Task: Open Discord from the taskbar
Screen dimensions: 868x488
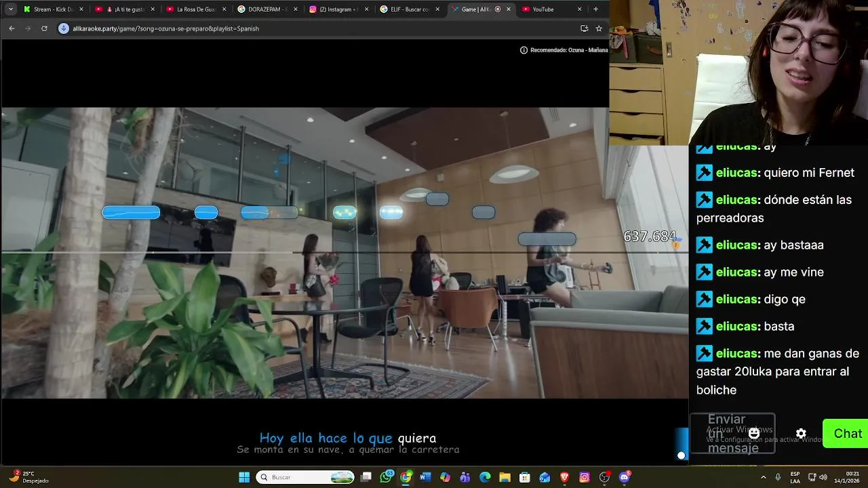Action: click(625, 477)
